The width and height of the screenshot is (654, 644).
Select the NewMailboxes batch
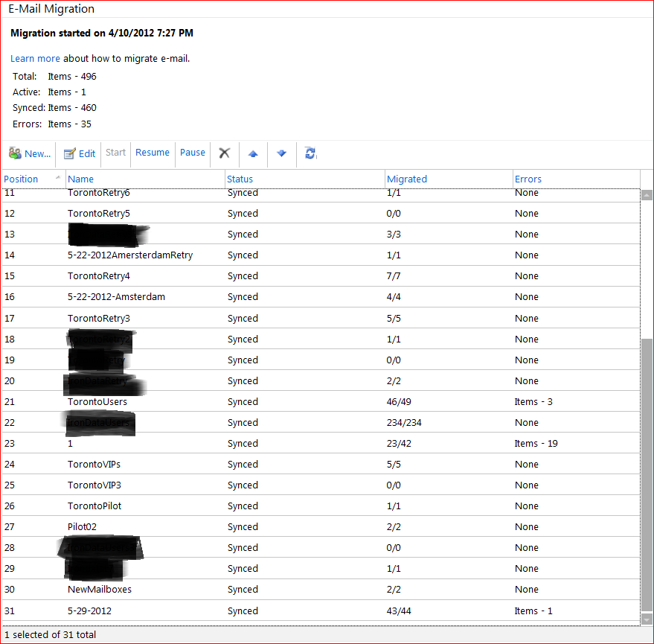pyautogui.click(x=100, y=590)
